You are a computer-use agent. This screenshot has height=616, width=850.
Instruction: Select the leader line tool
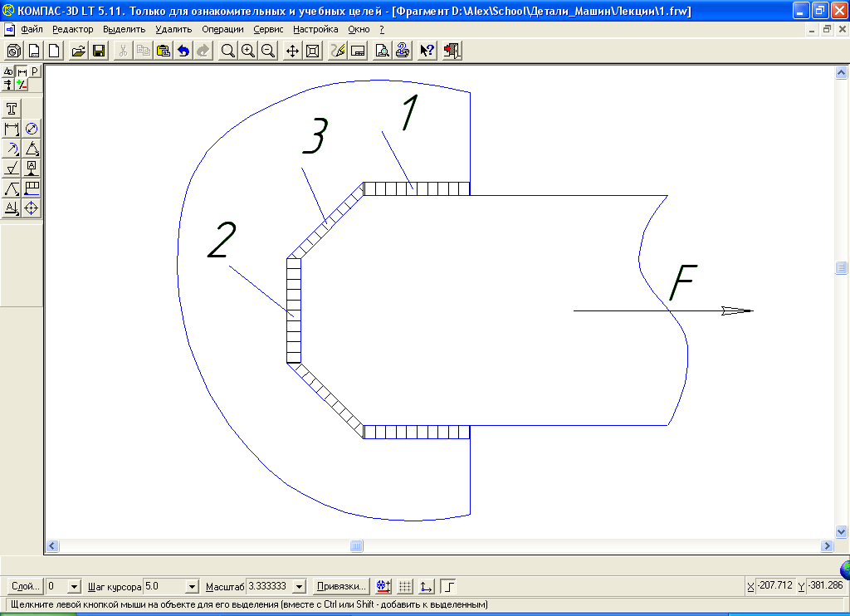[12, 188]
